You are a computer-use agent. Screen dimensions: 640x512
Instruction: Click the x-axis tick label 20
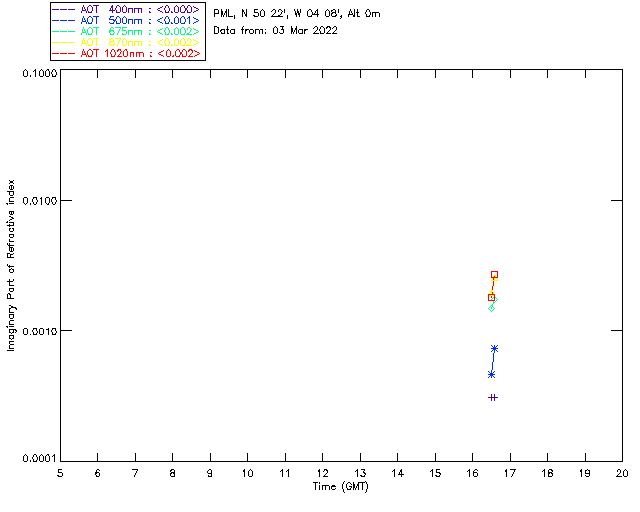point(622,473)
